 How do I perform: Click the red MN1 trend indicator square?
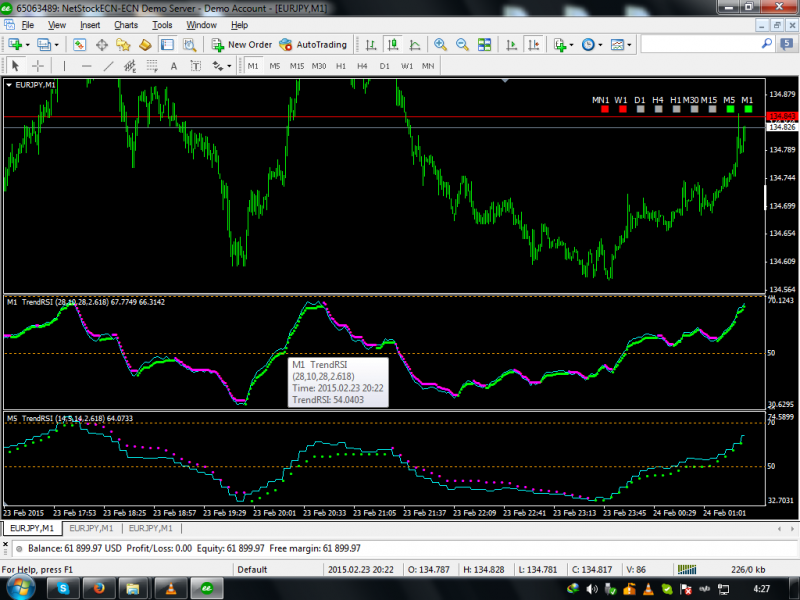[604, 109]
